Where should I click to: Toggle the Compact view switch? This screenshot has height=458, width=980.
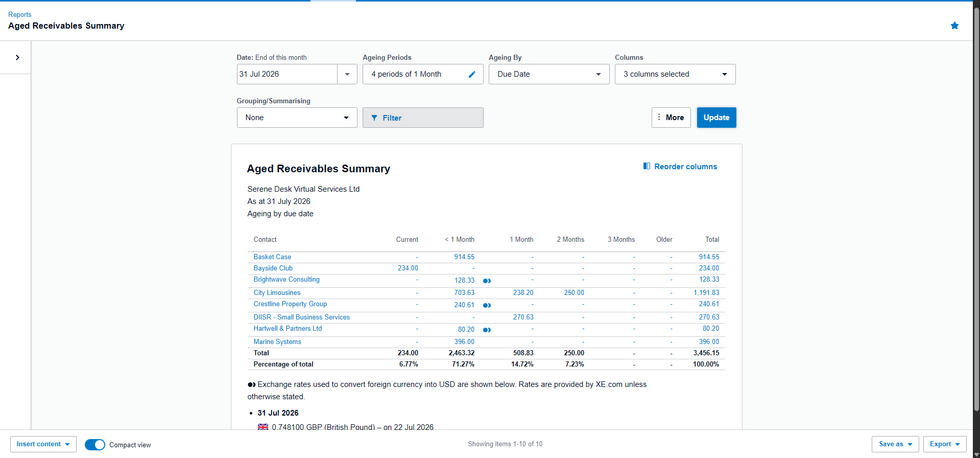(x=95, y=445)
